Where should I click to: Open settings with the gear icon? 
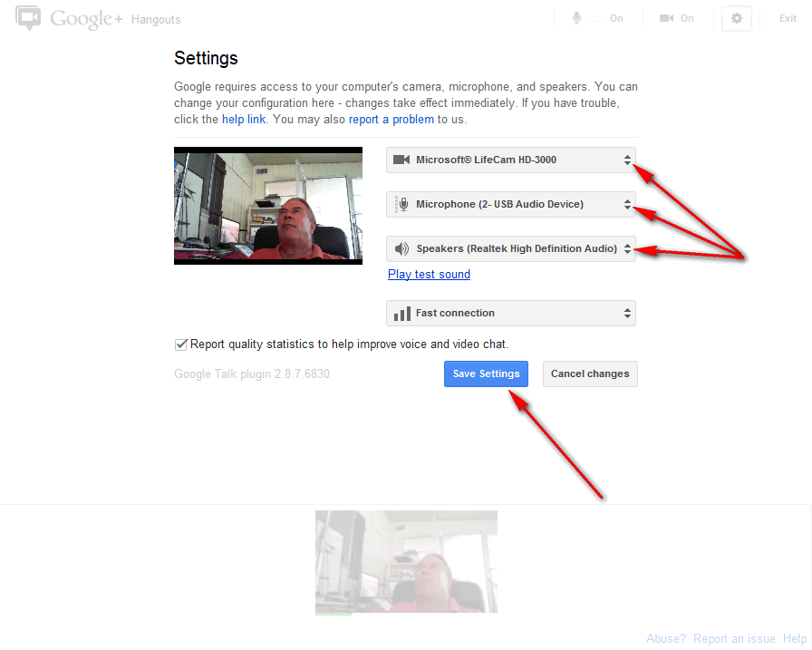pos(736,19)
